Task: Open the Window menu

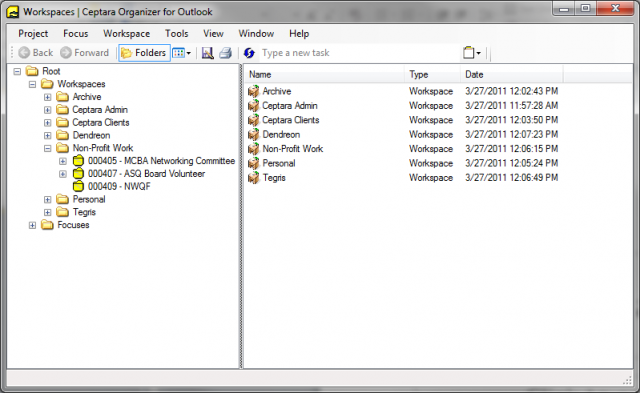Action: click(x=256, y=33)
